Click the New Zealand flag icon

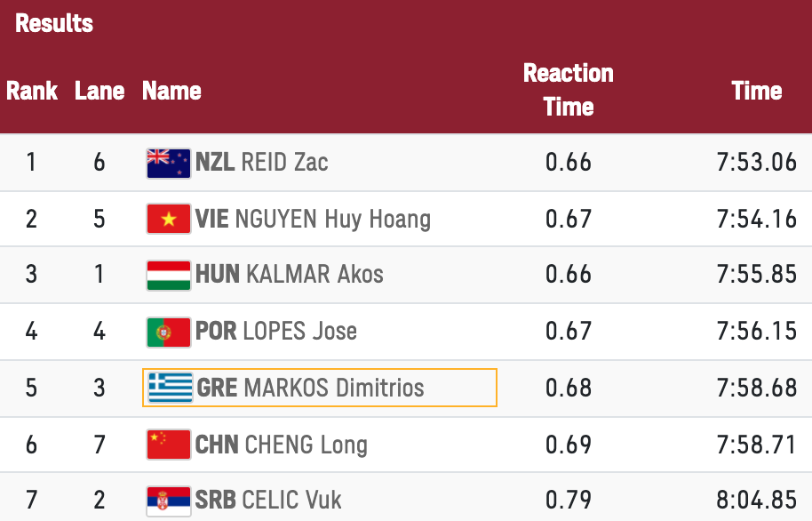168,164
